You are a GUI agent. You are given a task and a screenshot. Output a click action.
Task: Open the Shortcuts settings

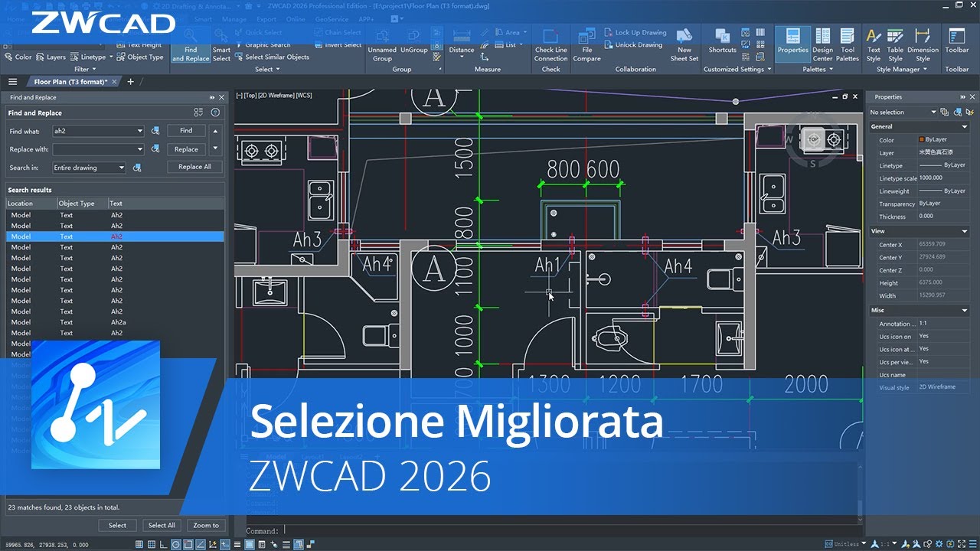(722, 42)
